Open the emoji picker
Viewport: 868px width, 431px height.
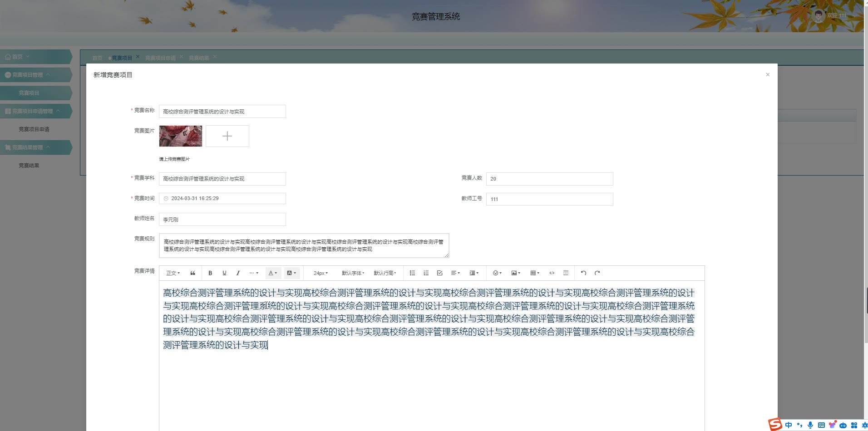pos(497,273)
